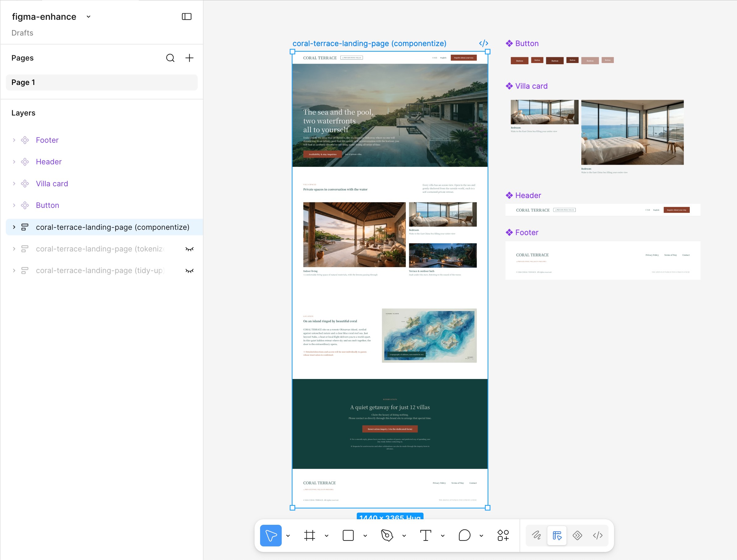Open shape tools dropdown arrow
This screenshot has width=737, height=560.
click(x=365, y=536)
